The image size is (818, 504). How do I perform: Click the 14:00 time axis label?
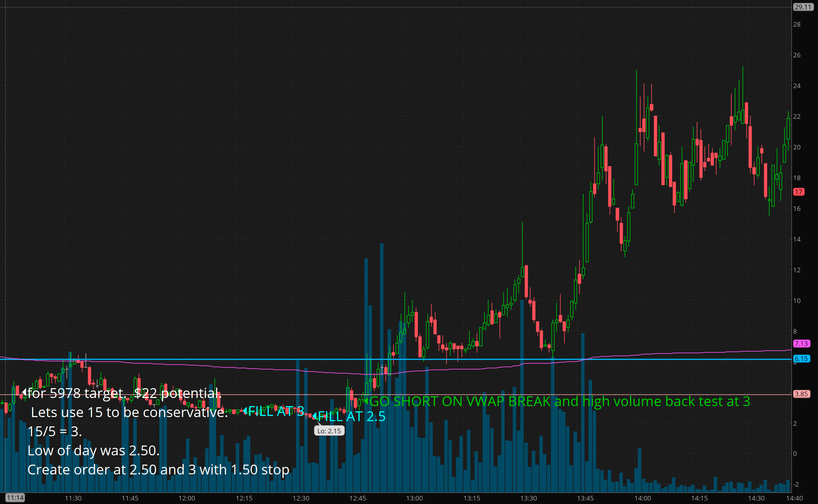pyautogui.click(x=642, y=498)
